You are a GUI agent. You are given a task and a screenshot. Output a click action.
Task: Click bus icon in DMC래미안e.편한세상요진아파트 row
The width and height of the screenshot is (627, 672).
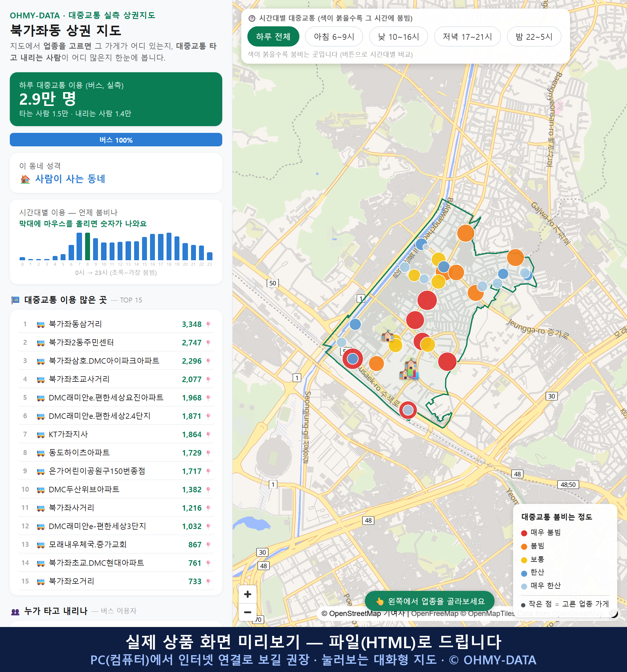pyautogui.click(x=40, y=398)
